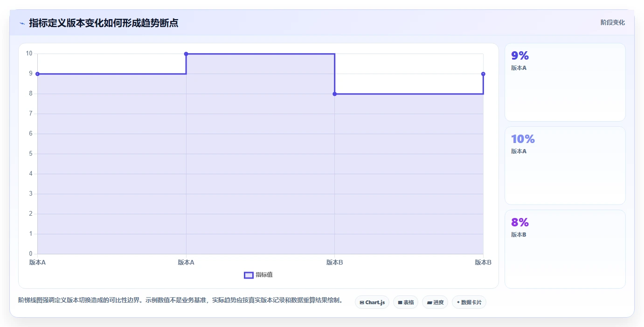Click the 9% value in the first card

click(520, 56)
